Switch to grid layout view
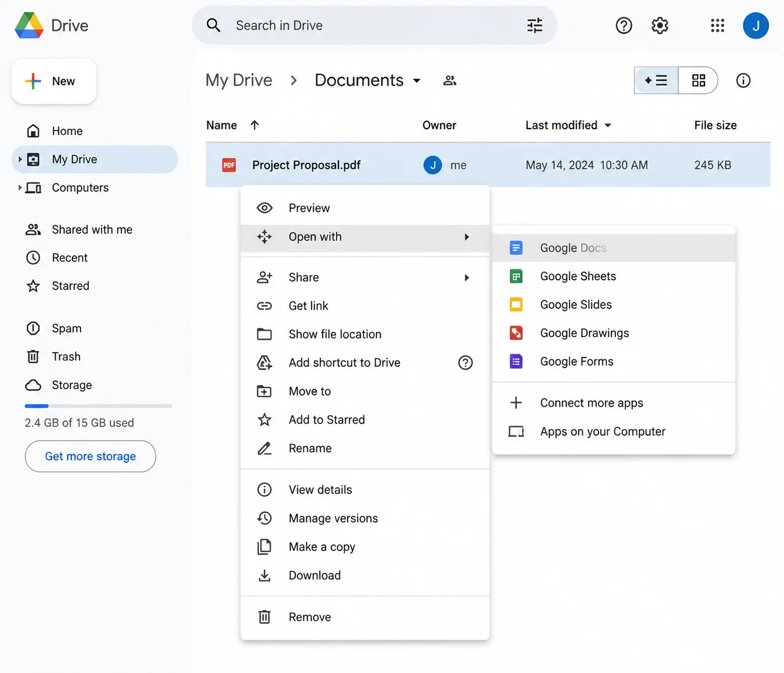Viewport: 784px width, 673px height. (698, 81)
